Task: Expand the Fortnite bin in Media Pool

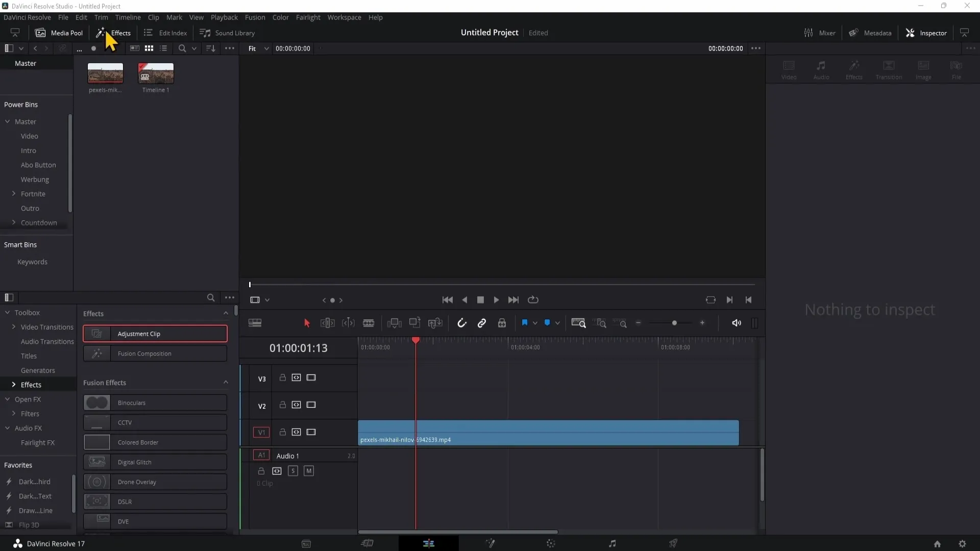Action: click(x=13, y=194)
